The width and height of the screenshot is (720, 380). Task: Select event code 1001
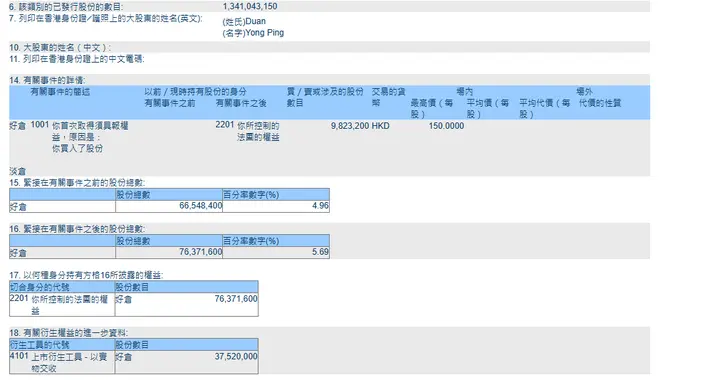click(40, 124)
